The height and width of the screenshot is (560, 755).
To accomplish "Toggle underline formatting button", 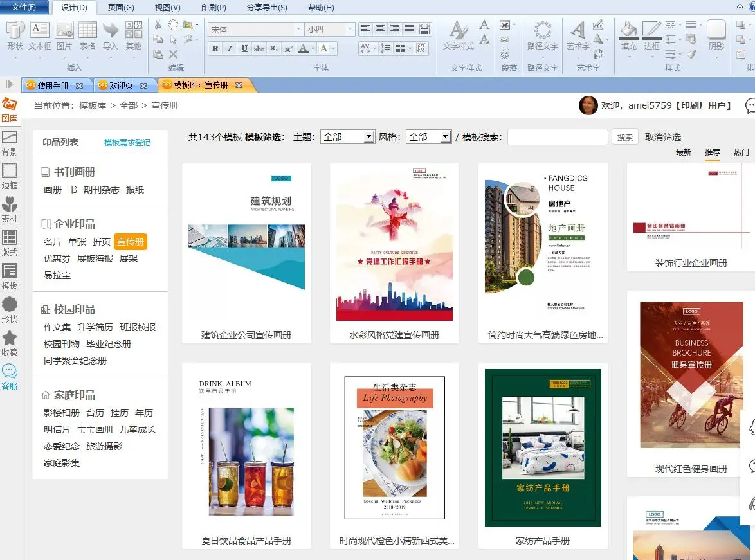I will (244, 49).
